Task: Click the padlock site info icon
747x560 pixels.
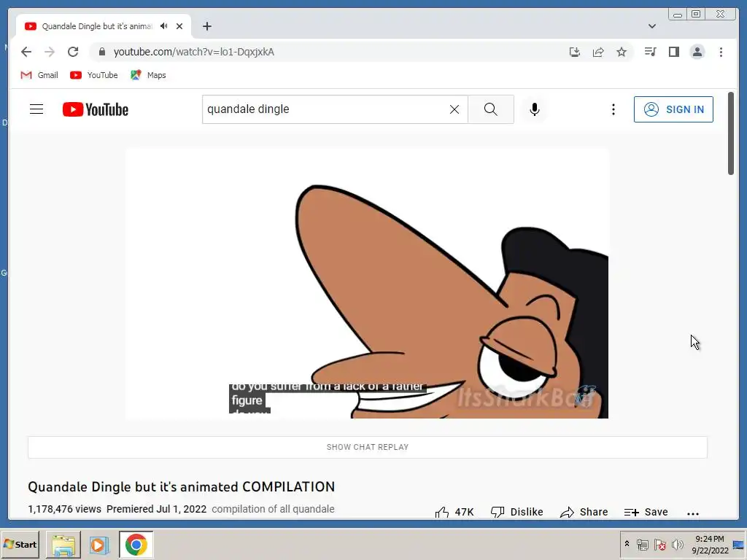Action: [x=101, y=52]
